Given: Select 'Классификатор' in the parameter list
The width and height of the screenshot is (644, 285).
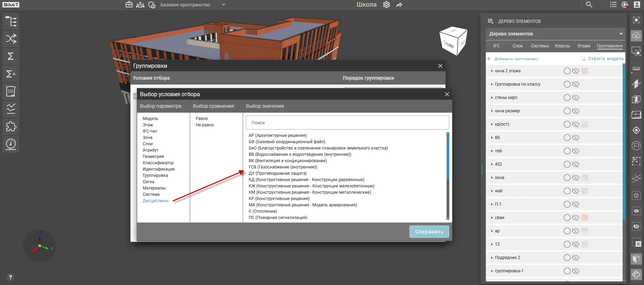Looking at the screenshot, I should tap(158, 163).
